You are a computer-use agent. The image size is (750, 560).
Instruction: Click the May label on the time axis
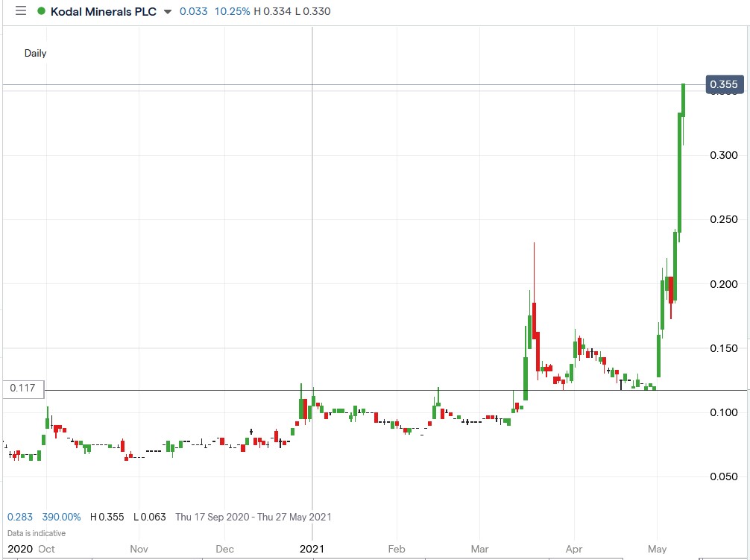pos(657,548)
